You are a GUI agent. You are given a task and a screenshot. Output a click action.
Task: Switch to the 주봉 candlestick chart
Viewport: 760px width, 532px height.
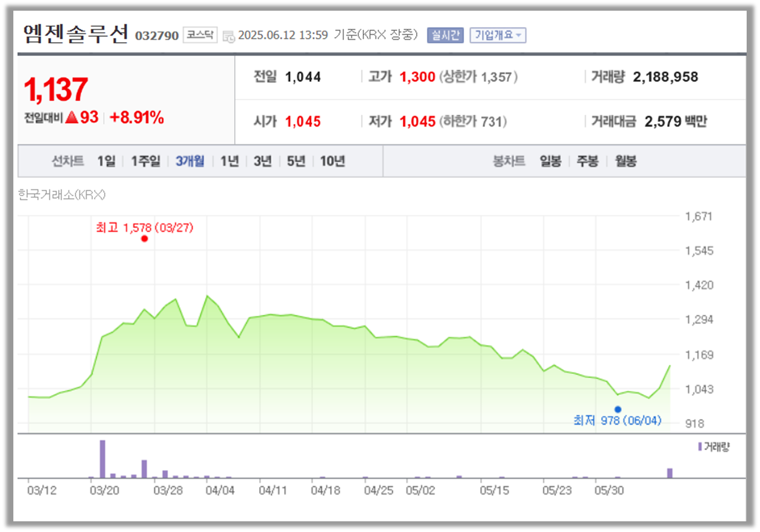[588, 161]
